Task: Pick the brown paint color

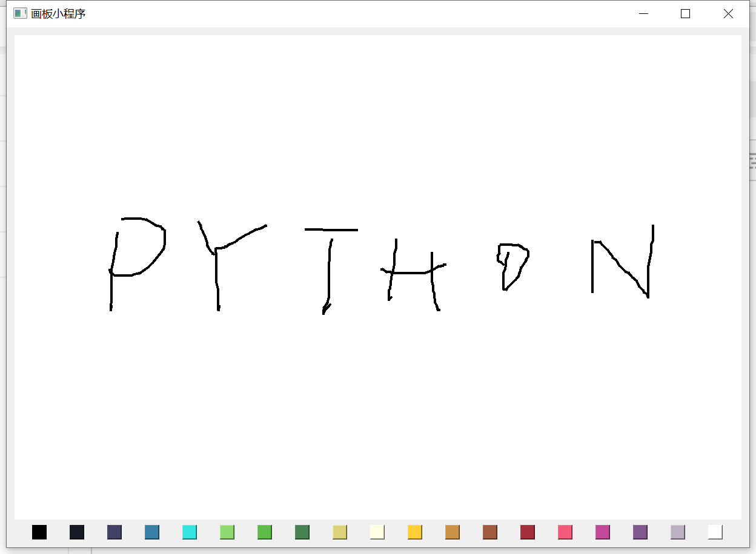Action: point(489,532)
